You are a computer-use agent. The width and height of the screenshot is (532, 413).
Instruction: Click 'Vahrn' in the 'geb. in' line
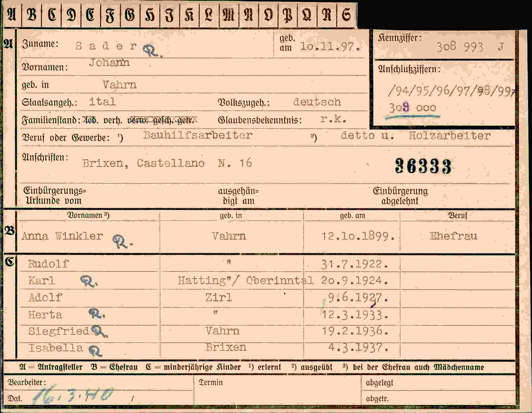pos(119,85)
